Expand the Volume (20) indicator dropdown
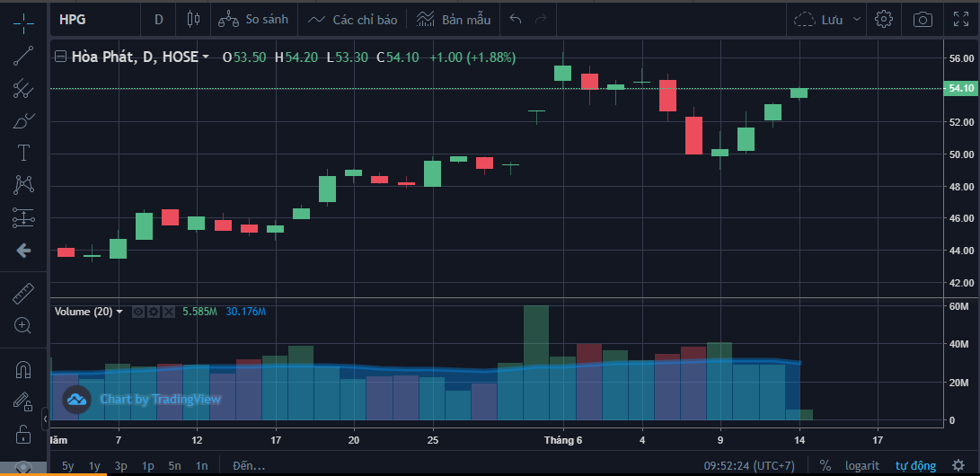The width and height of the screenshot is (980, 476). [x=119, y=312]
